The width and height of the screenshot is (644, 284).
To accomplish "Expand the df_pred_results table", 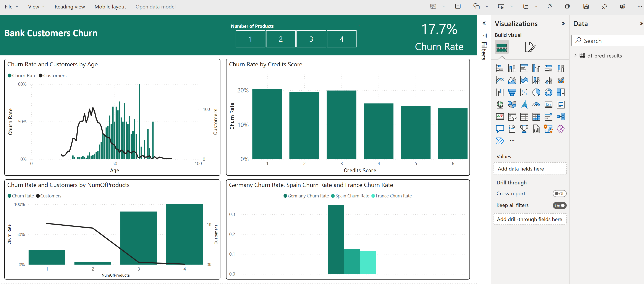I will coord(575,55).
